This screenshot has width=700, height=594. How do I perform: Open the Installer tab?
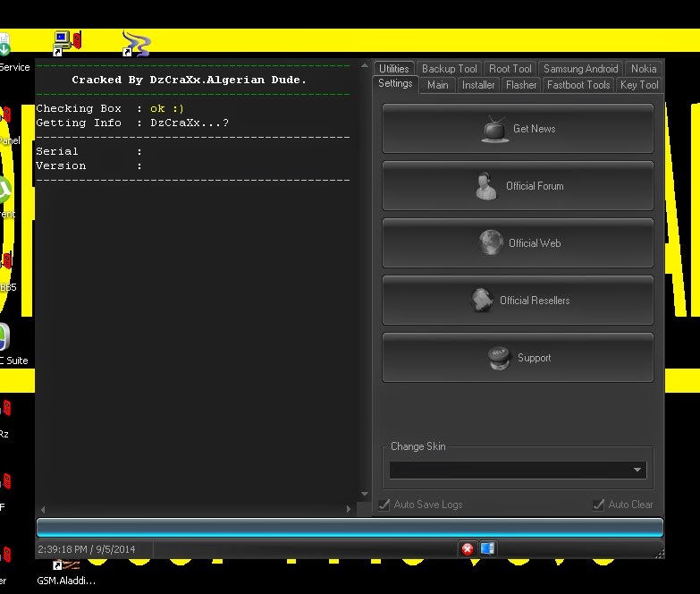coord(478,85)
